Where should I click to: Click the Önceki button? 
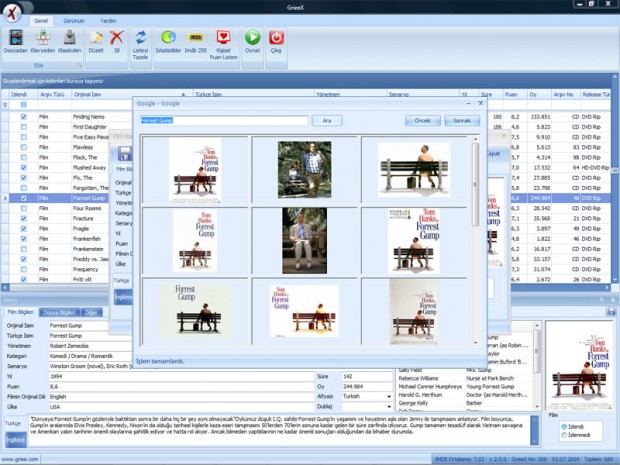point(423,121)
